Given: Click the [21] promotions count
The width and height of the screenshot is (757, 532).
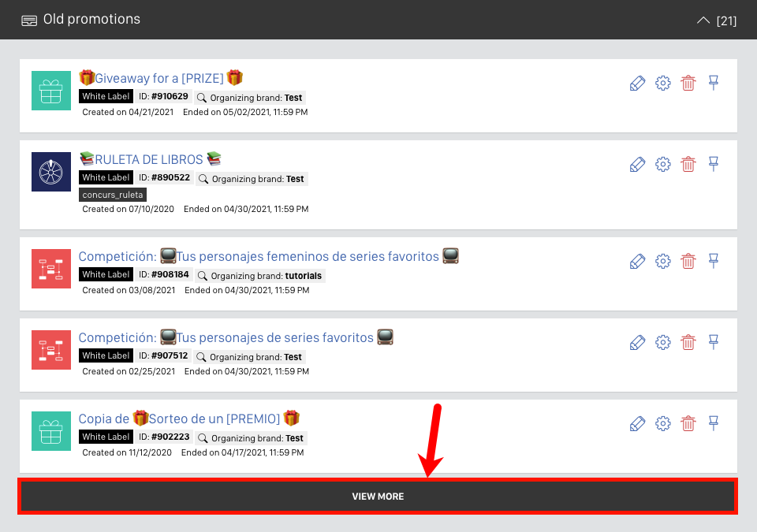Looking at the screenshot, I should coord(726,20).
